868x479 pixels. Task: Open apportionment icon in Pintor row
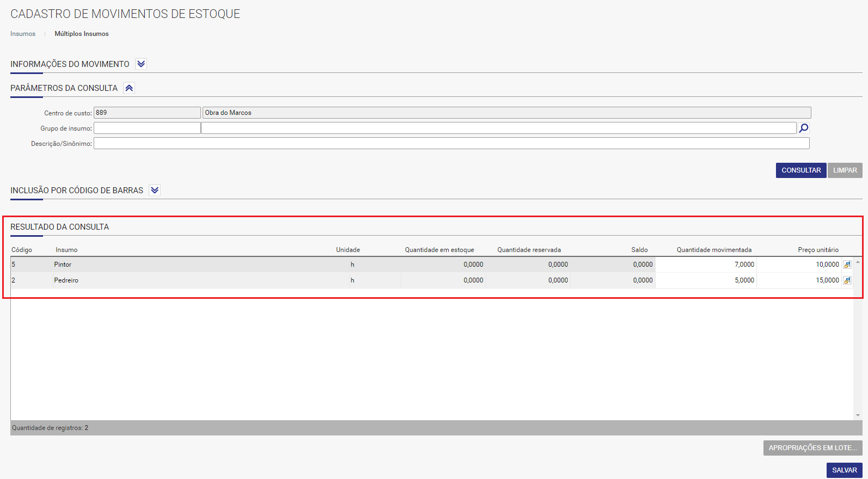pyautogui.click(x=847, y=265)
